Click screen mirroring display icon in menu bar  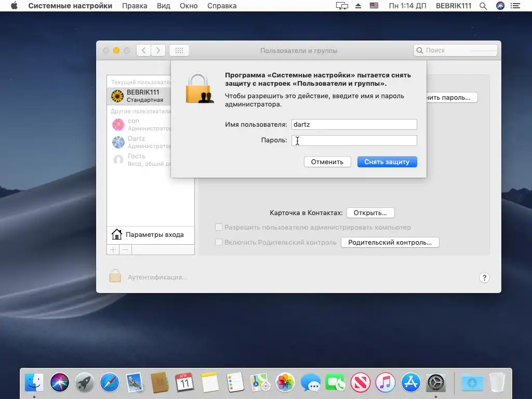point(342,6)
